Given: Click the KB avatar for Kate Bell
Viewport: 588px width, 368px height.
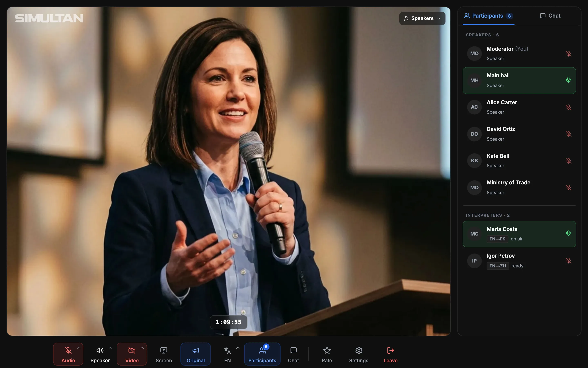Looking at the screenshot, I should 474,161.
